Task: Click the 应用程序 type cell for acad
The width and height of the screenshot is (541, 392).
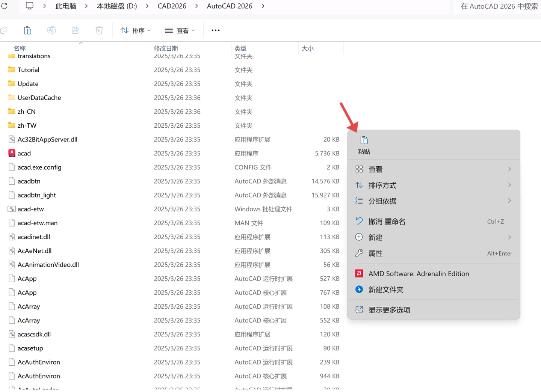Action: [x=246, y=153]
